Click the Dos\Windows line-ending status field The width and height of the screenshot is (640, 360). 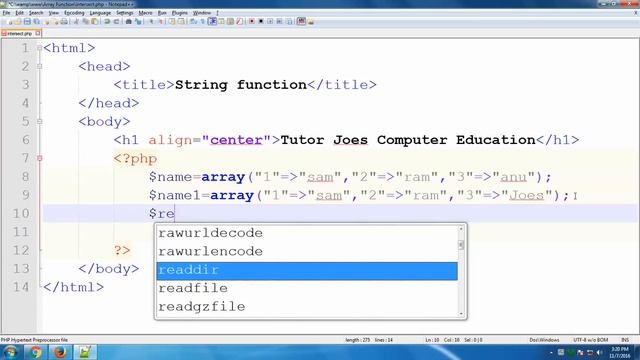[544, 340]
